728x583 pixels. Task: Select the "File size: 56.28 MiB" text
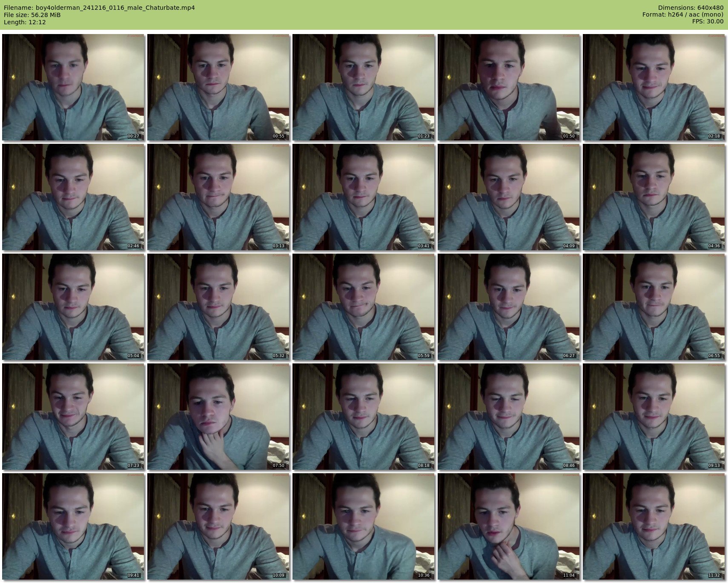click(x=32, y=15)
